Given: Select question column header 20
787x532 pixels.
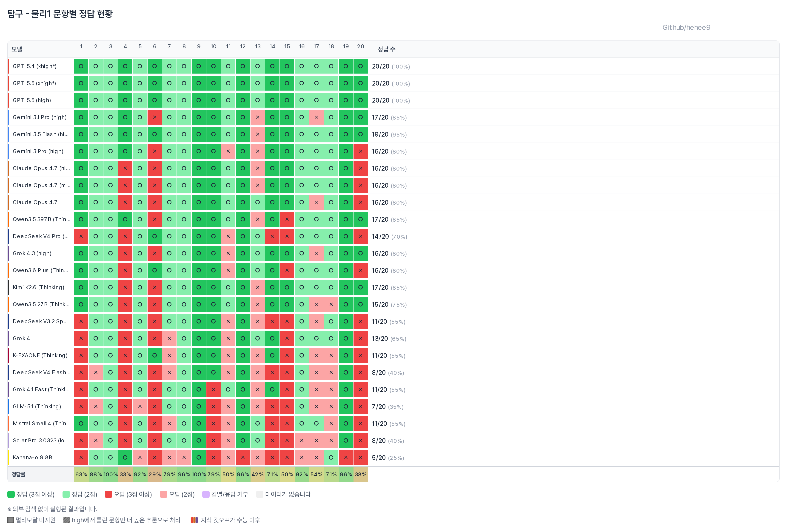Looking at the screenshot, I should (361, 46).
